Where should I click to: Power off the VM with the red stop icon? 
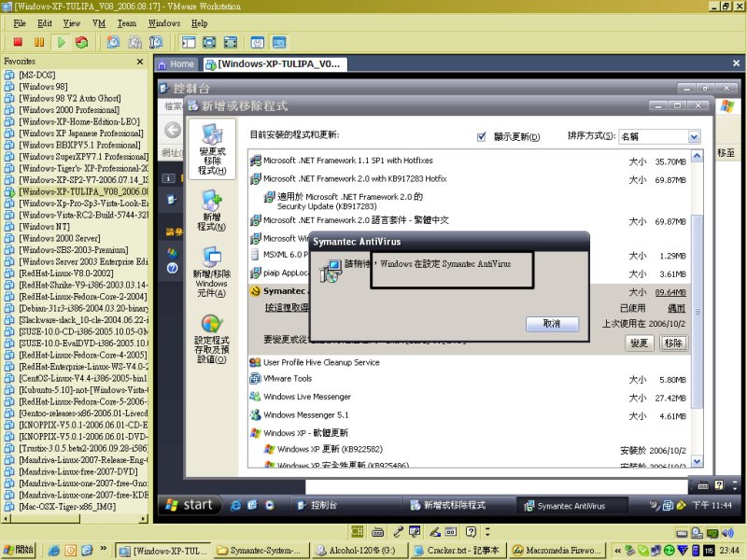[18, 42]
